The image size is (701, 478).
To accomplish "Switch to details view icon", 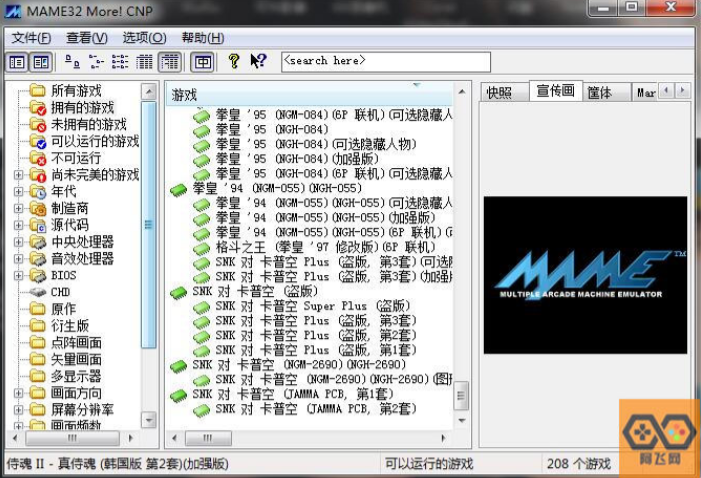I will click(144, 62).
